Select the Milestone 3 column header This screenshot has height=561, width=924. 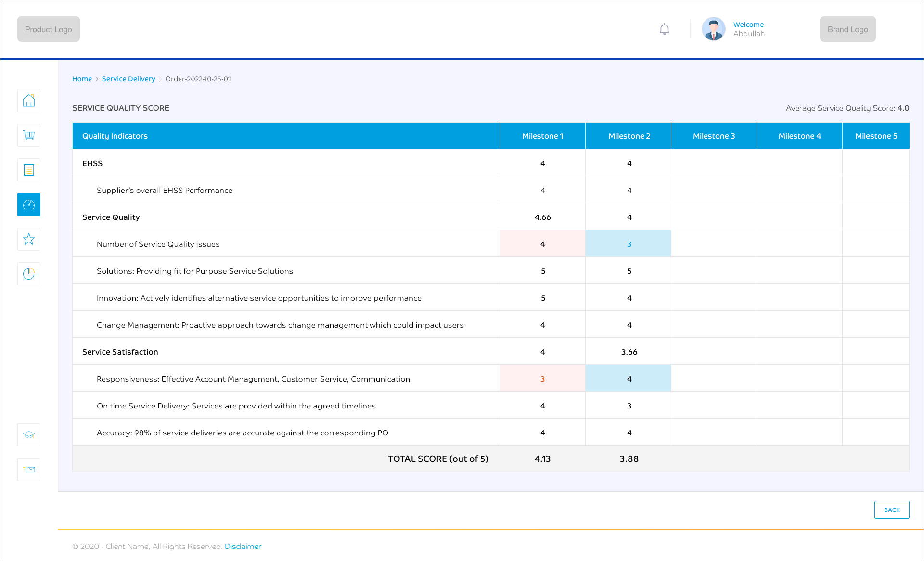(714, 136)
